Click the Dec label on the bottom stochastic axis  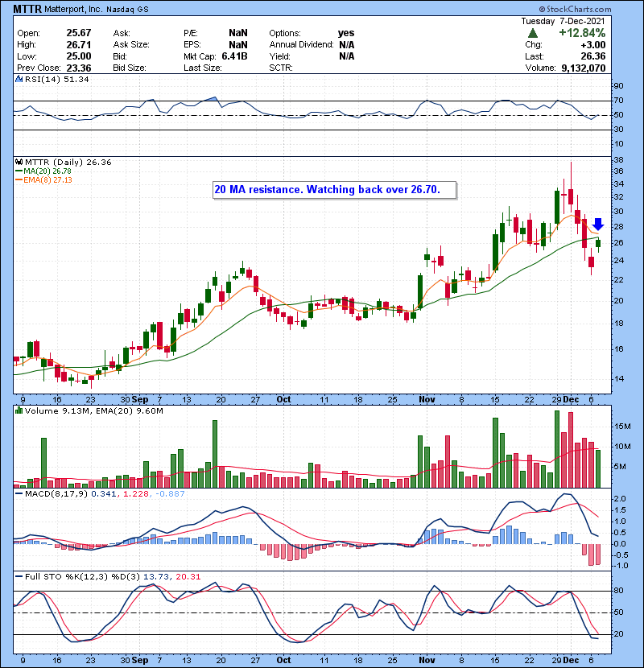(571, 660)
